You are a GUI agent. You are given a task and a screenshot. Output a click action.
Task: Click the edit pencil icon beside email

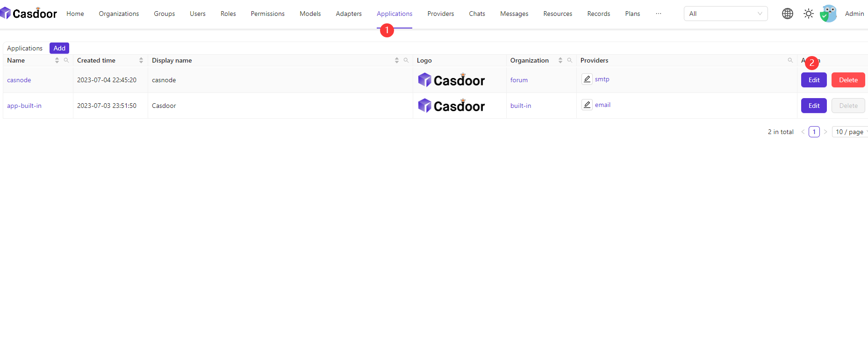[x=587, y=105]
